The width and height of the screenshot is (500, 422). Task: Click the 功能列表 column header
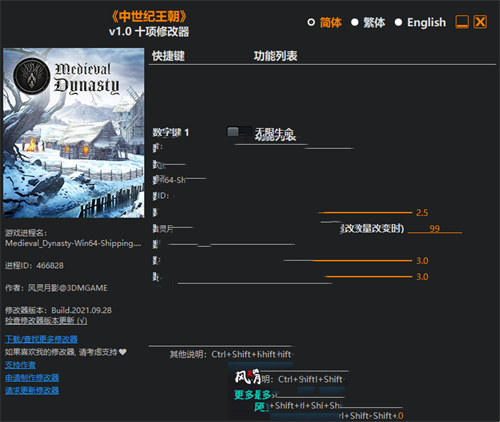275,56
